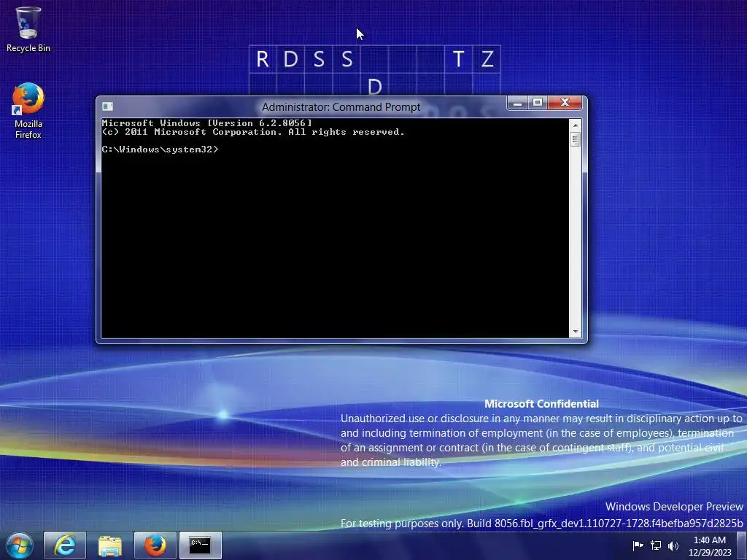The image size is (747, 560).
Task: Open the Recycle Bin desktop icon
Action: pyautogui.click(x=28, y=29)
